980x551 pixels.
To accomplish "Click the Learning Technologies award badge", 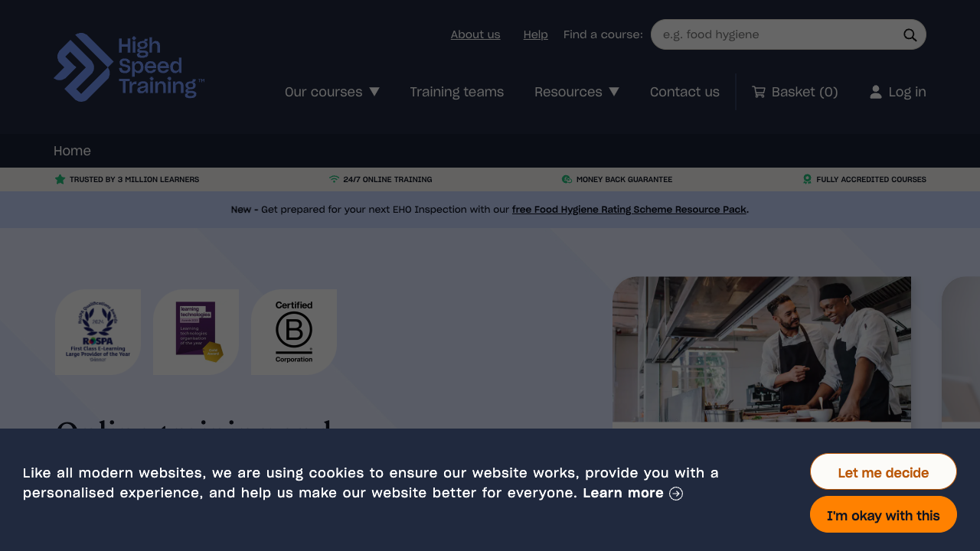I will click(x=196, y=332).
